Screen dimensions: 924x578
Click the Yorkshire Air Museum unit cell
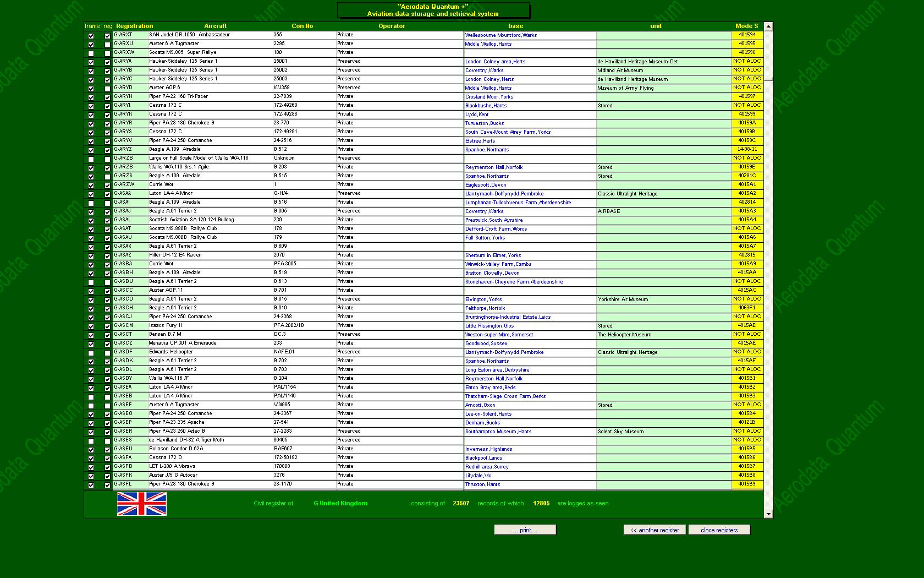[x=664, y=299]
